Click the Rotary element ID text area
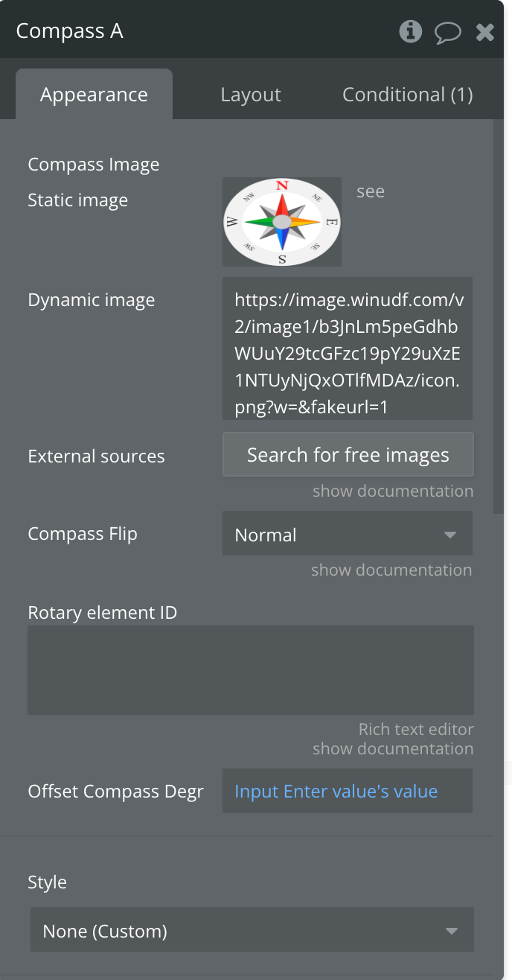The height and width of the screenshot is (980, 512). (250, 670)
